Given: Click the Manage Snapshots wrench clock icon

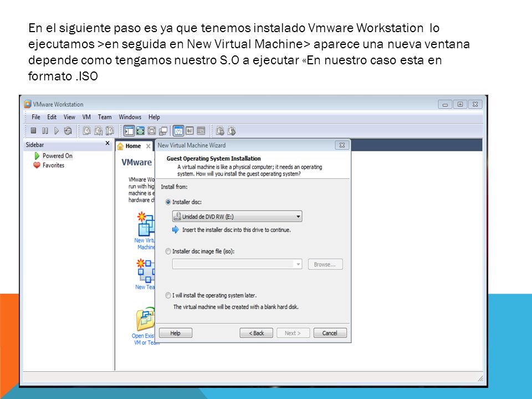Looking at the screenshot, I should [x=110, y=131].
